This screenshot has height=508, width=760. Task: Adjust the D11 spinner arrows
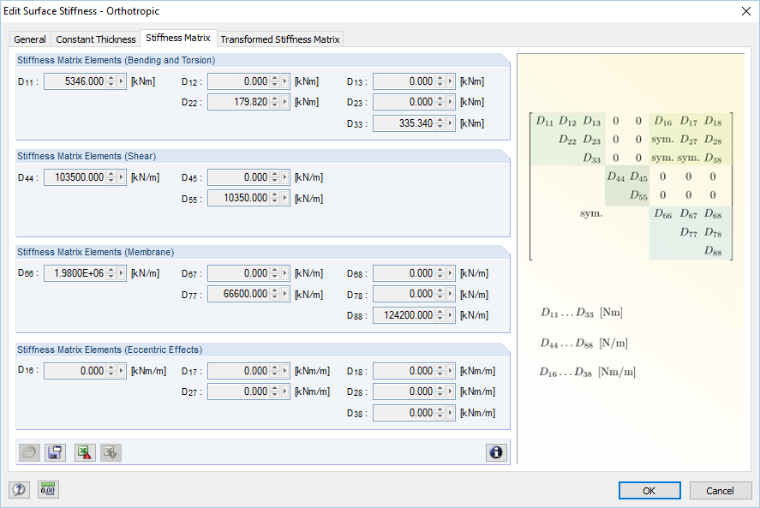111,81
